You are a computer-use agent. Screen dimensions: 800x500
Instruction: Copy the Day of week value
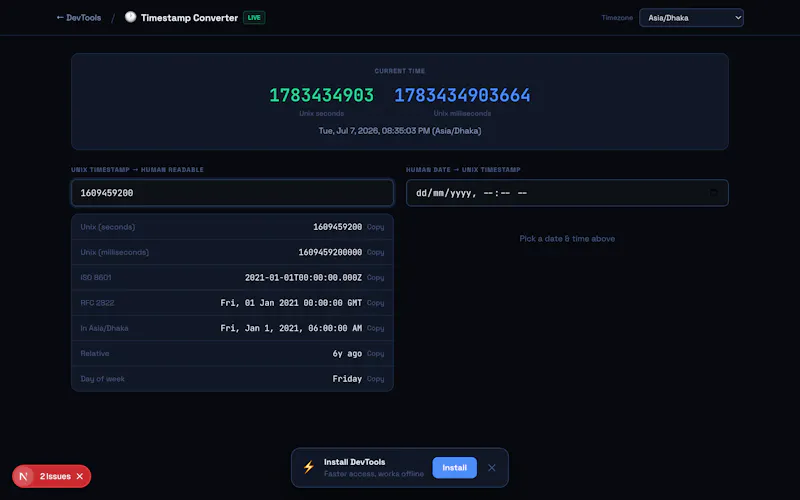376,379
